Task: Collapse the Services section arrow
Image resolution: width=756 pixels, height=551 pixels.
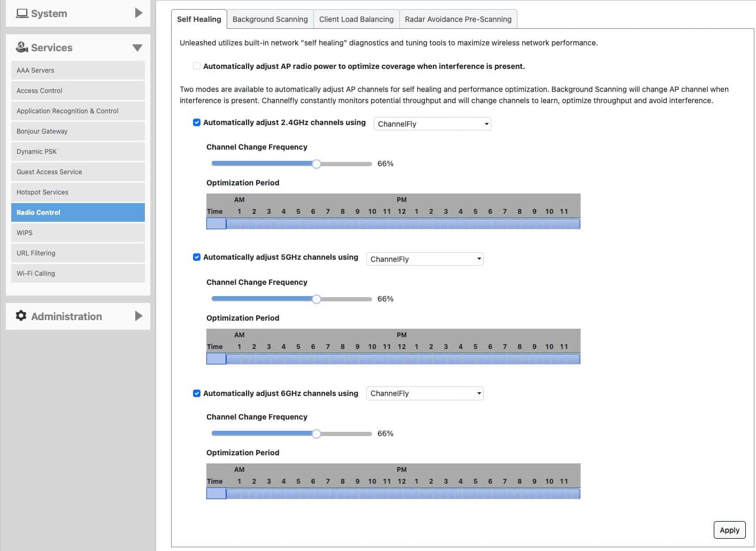Action: (x=137, y=48)
